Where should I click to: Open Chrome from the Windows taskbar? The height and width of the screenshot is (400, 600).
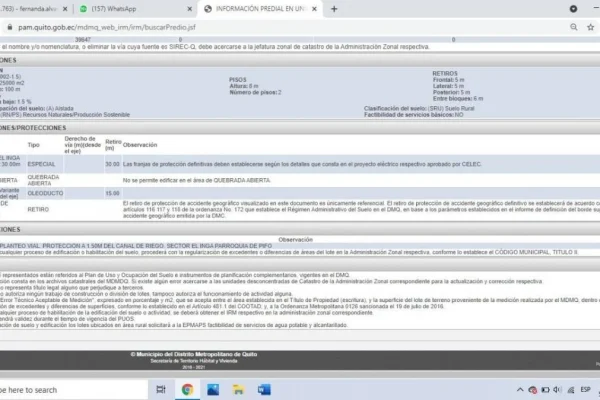186,389
